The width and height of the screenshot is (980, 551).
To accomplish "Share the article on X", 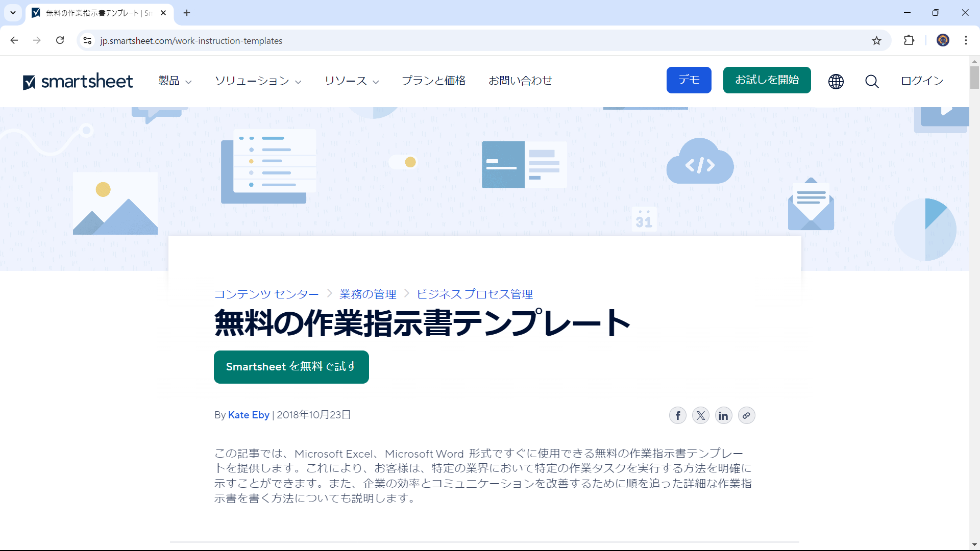I will point(701,415).
